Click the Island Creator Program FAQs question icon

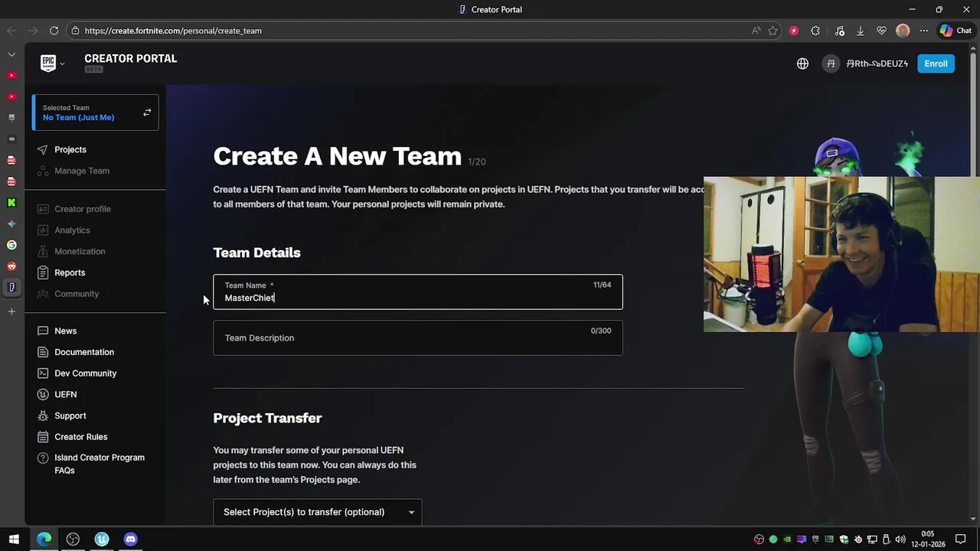point(43,458)
